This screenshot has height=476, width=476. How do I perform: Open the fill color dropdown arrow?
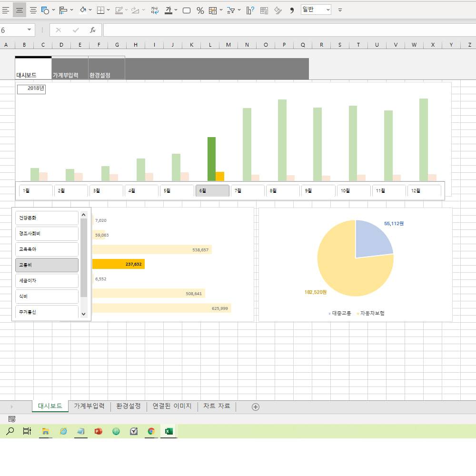click(x=90, y=10)
